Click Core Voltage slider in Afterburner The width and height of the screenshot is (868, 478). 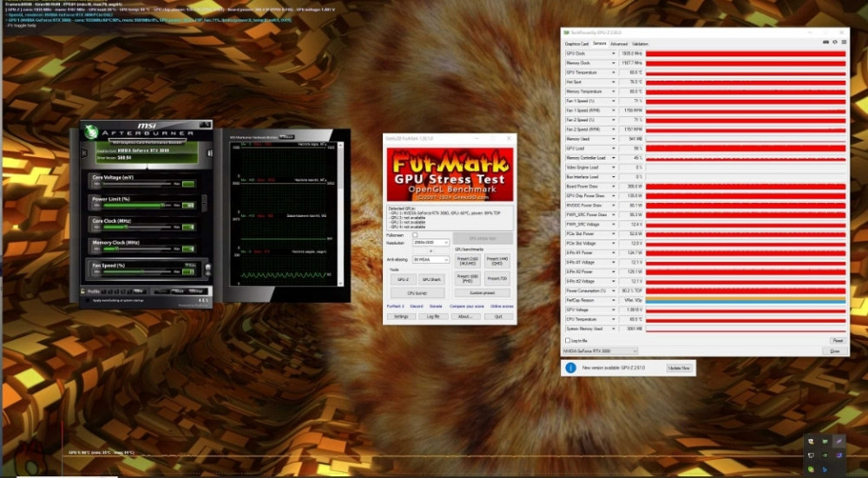point(137,183)
